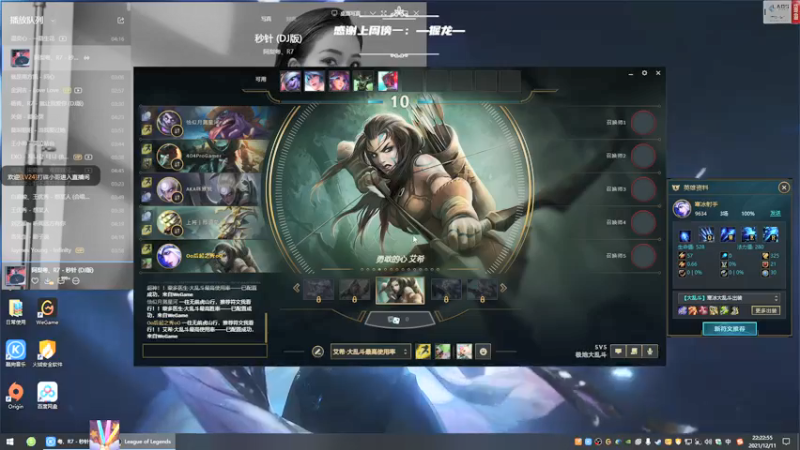Click the chat log scrollbar
This screenshot has width=800, height=450.
tap(266, 328)
